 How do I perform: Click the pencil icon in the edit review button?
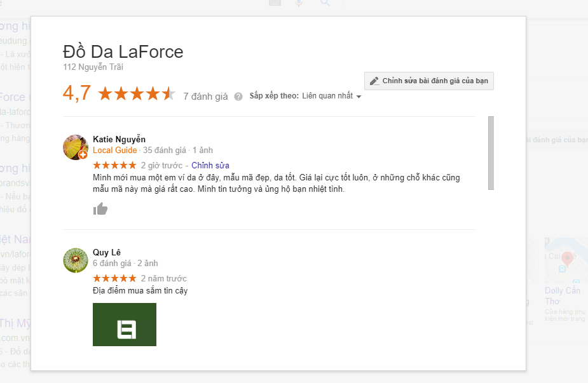[x=374, y=81]
